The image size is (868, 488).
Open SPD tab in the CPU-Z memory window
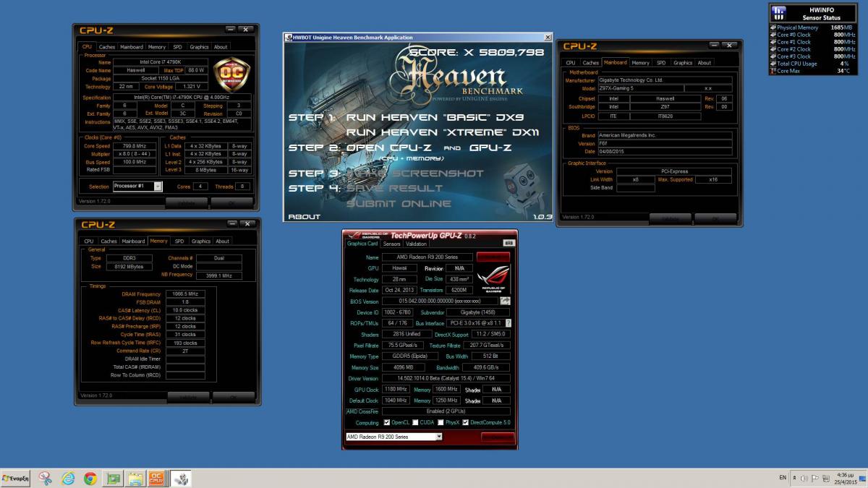(x=179, y=241)
